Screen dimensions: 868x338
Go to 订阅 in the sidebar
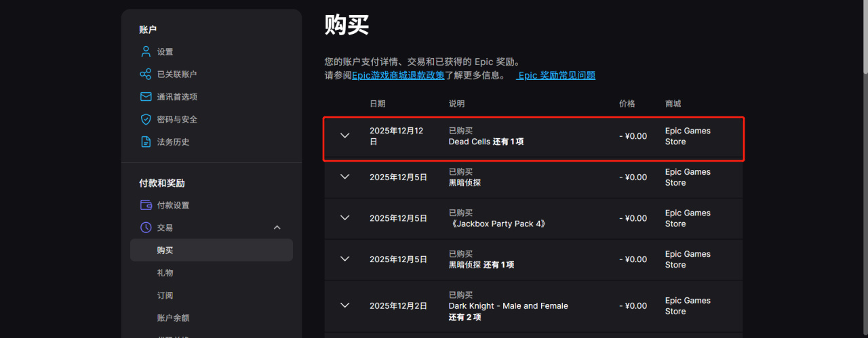pos(165,295)
